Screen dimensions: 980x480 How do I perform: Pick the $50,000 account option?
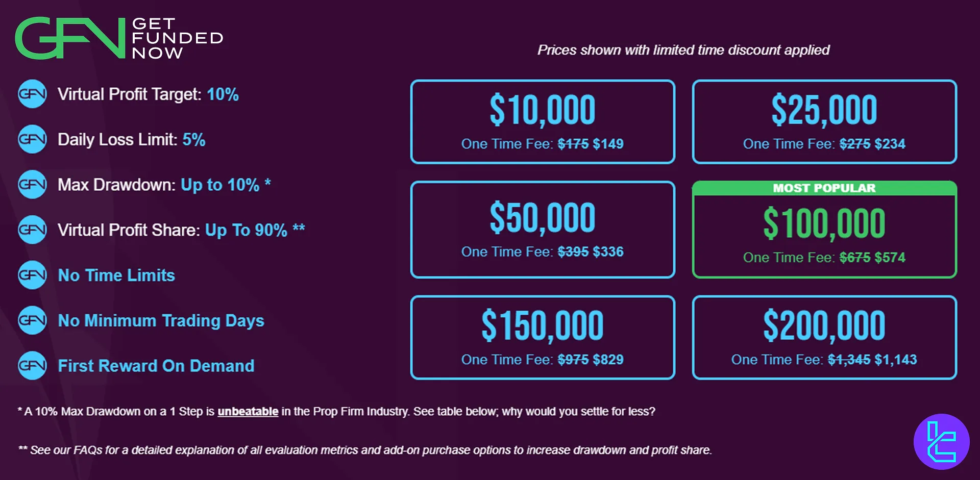coord(543,230)
